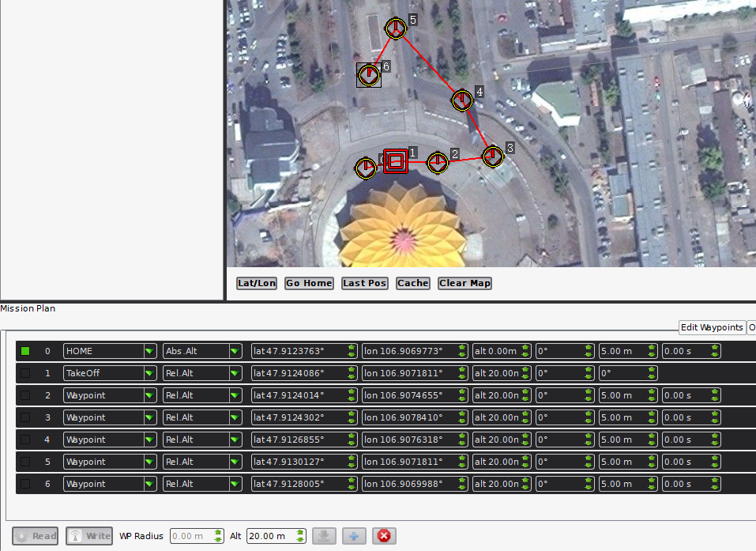Image resolution: width=756 pixels, height=551 pixels.
Task: Enable checkbox on waypoint row 6
Action: point(25,484)
